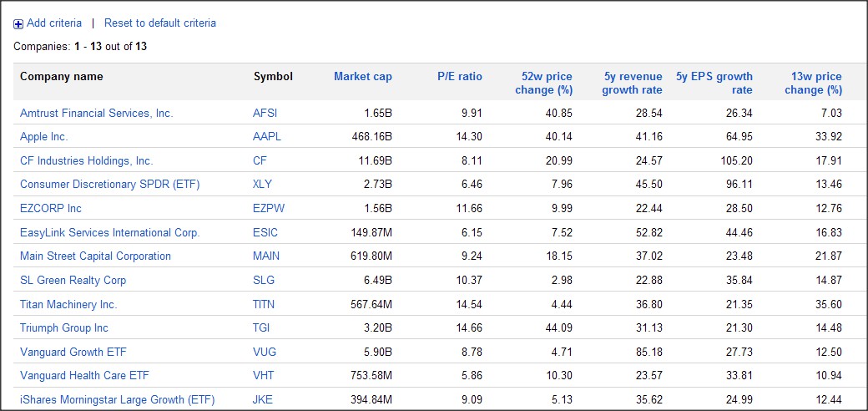The height and width of the screenshot is (411, 868).
Task: Sort by 5y revenue growth rate
Action: (x=632, y=83)
